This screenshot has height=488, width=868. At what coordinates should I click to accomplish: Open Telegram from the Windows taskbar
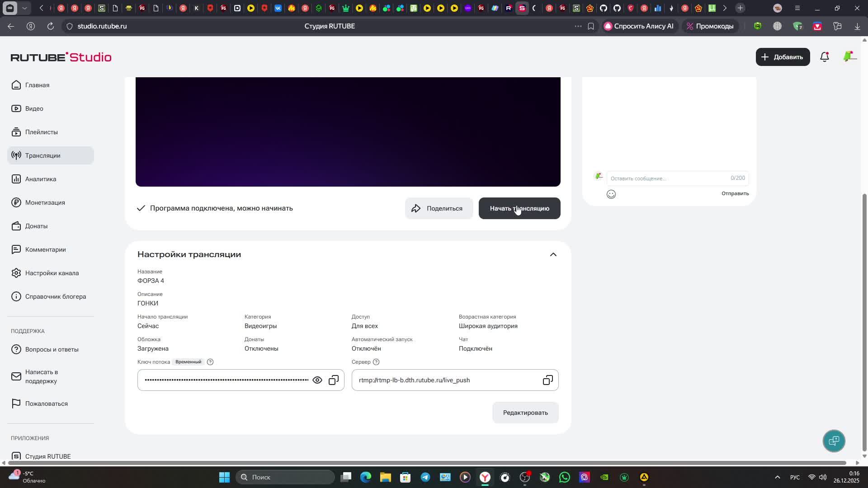pos(425,477)
